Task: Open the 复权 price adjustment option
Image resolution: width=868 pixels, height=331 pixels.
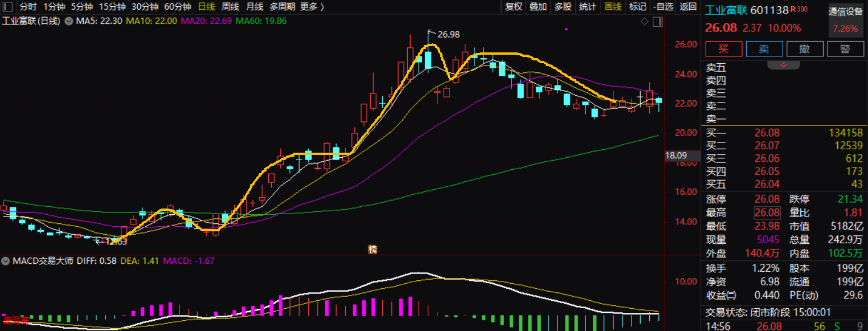Action: click(514, 7)
